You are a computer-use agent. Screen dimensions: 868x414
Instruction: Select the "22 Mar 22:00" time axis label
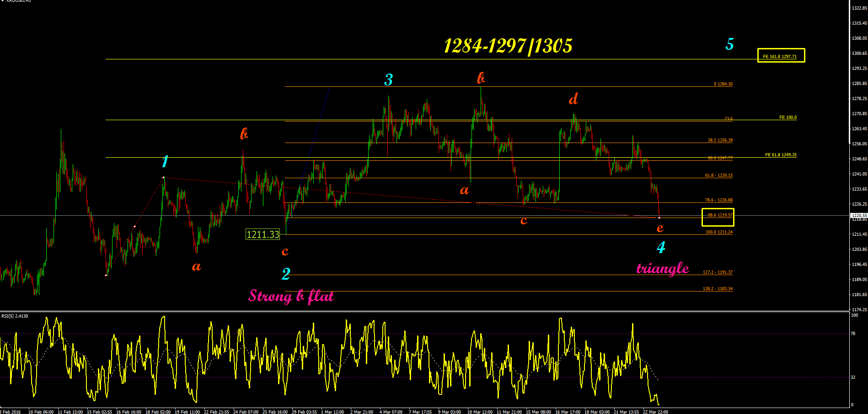[656, 412]
